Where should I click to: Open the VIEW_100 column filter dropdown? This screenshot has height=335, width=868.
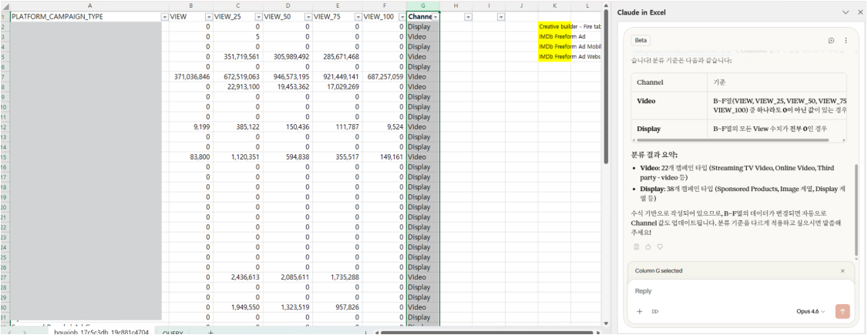(401, 17)
